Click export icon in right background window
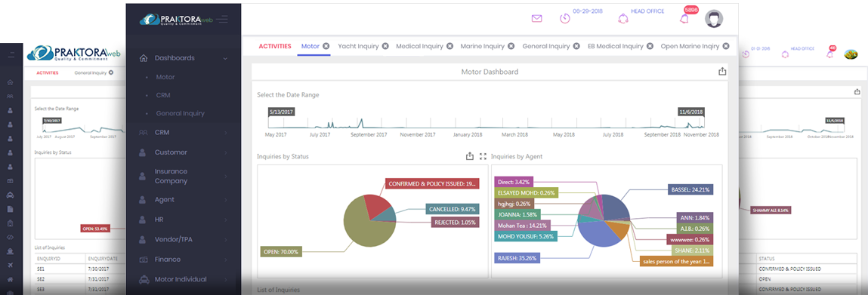The height and width of the screenshot is (295, 868). pyautogui.click(x=857, y=92)
